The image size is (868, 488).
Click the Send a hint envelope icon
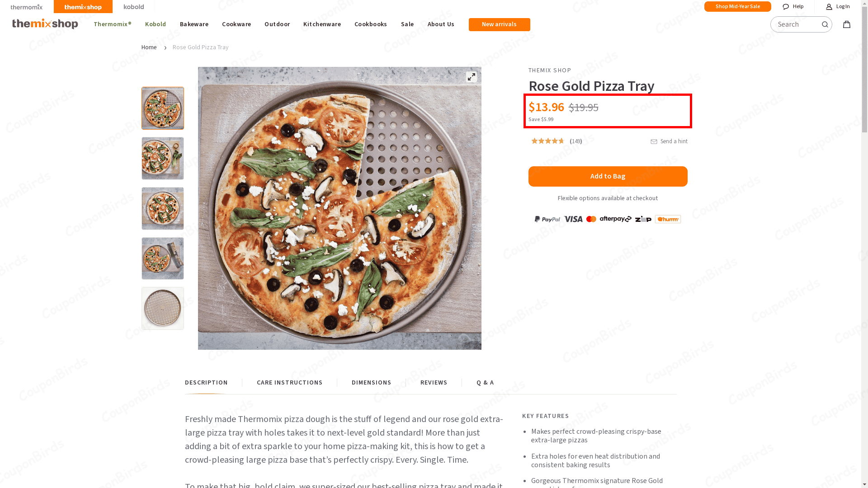click(654, 141)
